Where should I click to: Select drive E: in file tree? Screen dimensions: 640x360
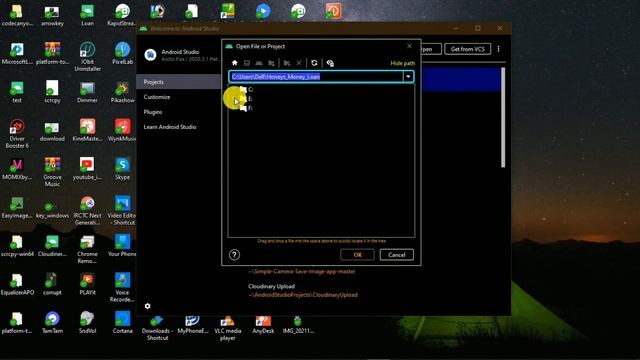click(x=247, y=98)
